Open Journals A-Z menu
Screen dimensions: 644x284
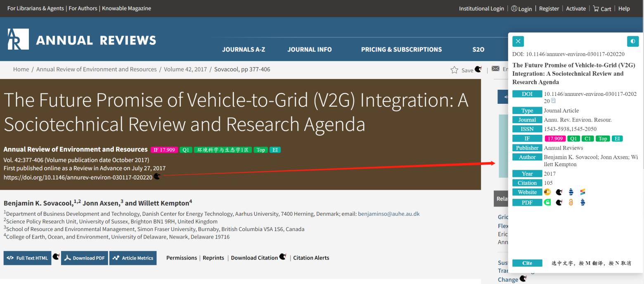(x=244, y=50)
